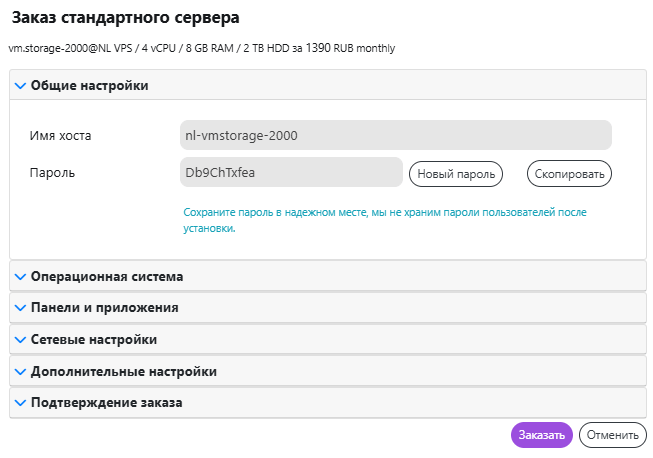Submit the order with Заказать button
The image size is (653, 458).
click(541, 435)
